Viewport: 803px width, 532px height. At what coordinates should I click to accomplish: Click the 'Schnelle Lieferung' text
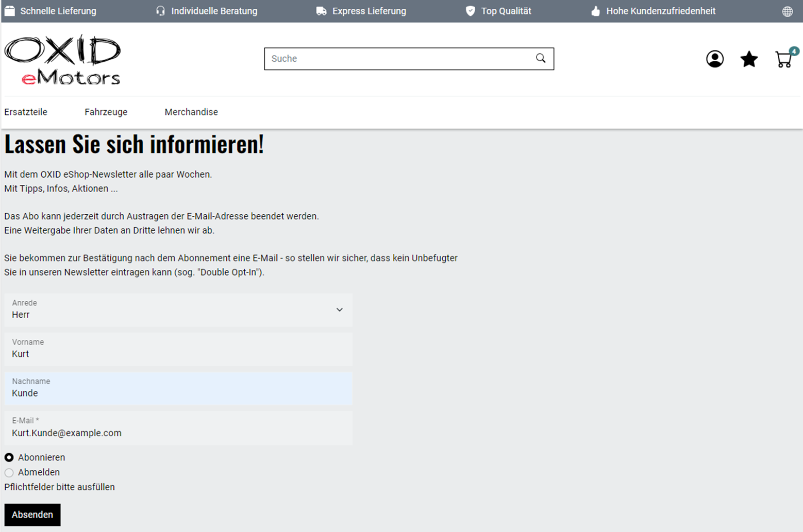click(58, 11)
